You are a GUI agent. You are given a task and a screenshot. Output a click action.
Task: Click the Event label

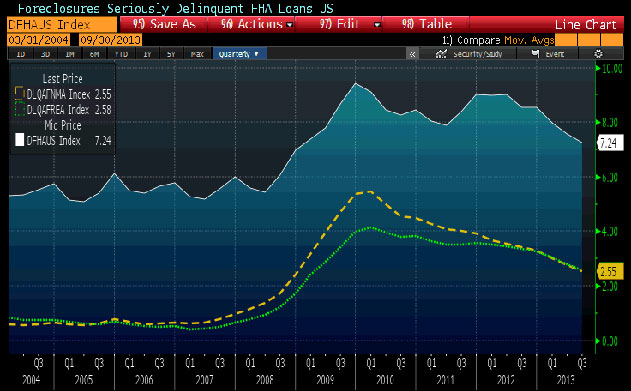[x=555, y=54]
